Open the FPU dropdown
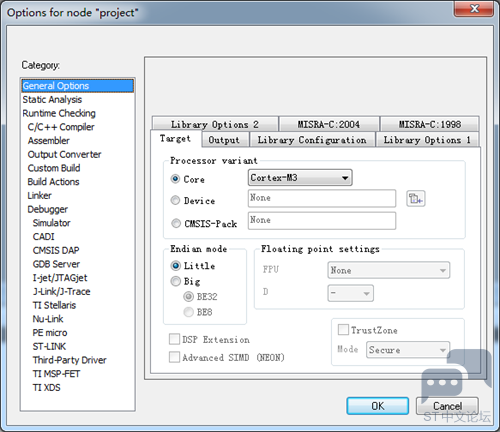Image resolution: width=500 pixels, height=432 pixels. [x=389, y=270]
